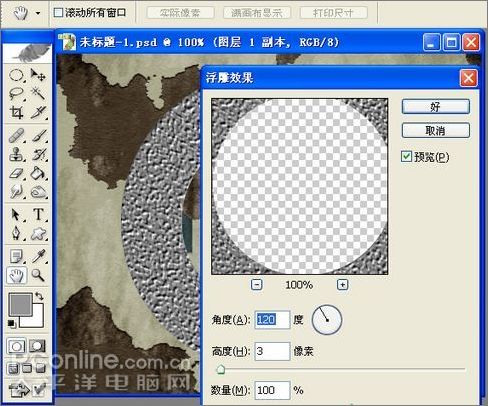Open the Hand tool preset dropdown arrow
The height and width of the screenshot is (406, 488).
pos(38,13)
